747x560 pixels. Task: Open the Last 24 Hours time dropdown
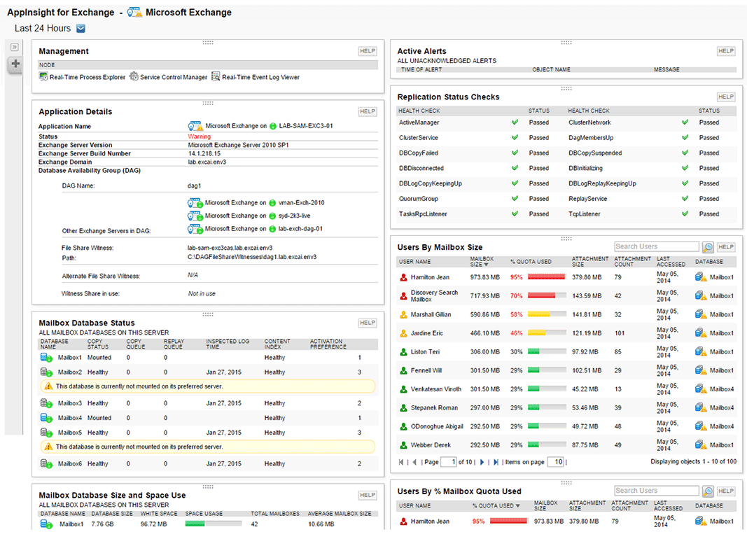(81, 29)
